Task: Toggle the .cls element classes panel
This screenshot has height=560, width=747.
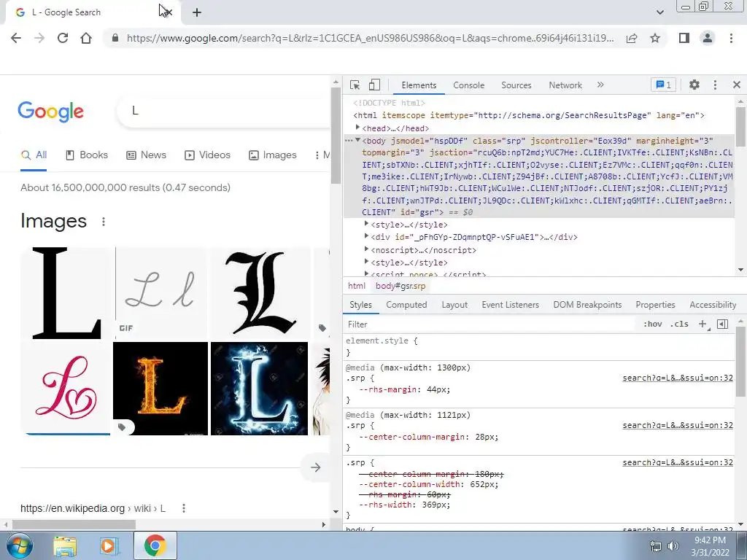Action: tap(679, 324)
